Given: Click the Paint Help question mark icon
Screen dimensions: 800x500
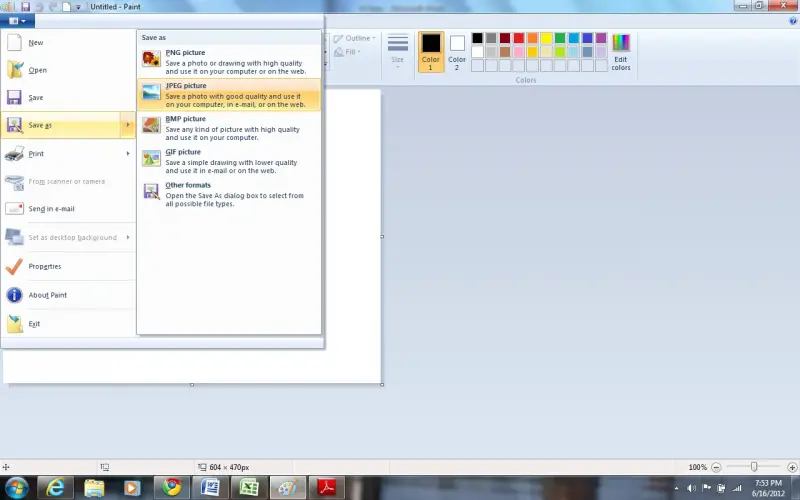Looking at the screenshot, I should 793,21.
